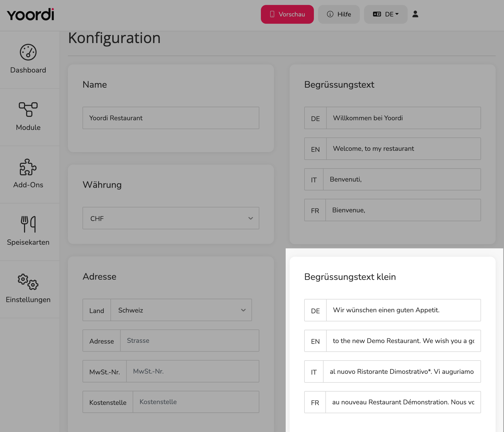The height and width of the screenshot is (432, 504).
Task: Expand the CHF currency dropdown
Action: tap(171, 218)
